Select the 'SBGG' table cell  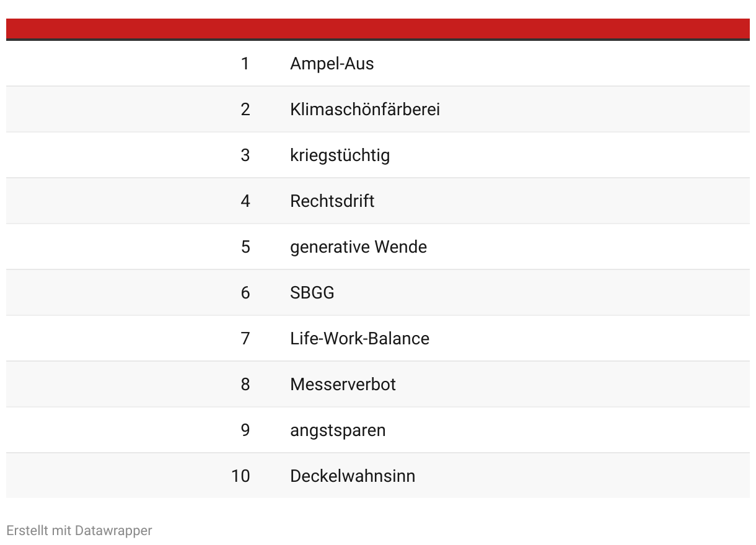click(x=312, y=293)
